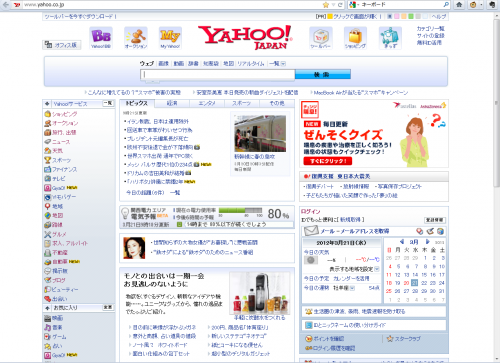500x363 pixels.
Task: Switch to the Economy news tab
Action: pyautogui.click(x=172, y=103)
